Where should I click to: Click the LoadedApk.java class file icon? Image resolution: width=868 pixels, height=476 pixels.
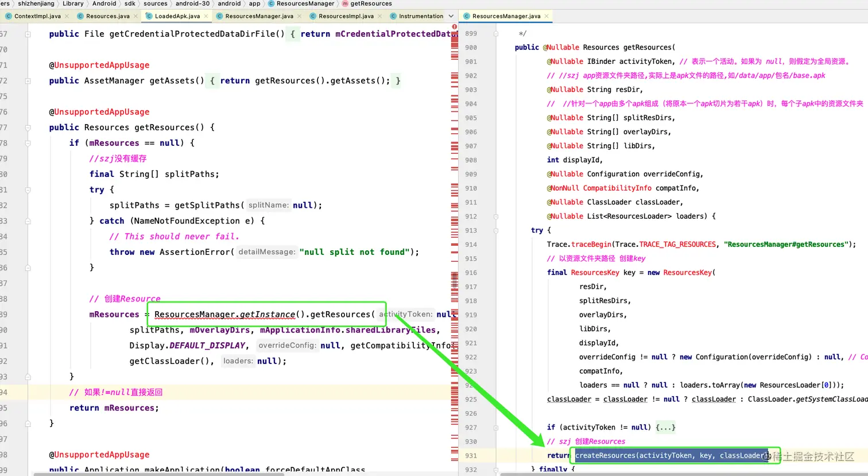[x=149, y=16]
